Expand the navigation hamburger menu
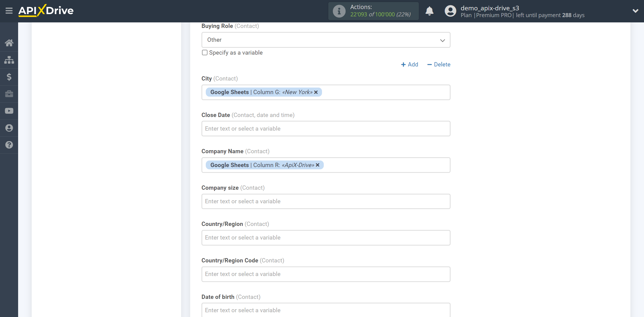This screenshot has height=317, width=644. (9, 11)
